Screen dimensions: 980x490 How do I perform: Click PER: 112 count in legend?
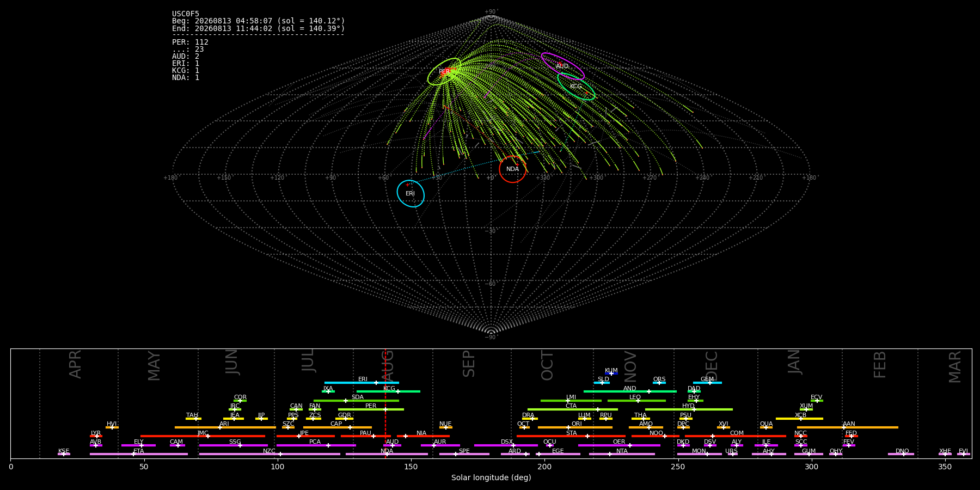[190, 42]
